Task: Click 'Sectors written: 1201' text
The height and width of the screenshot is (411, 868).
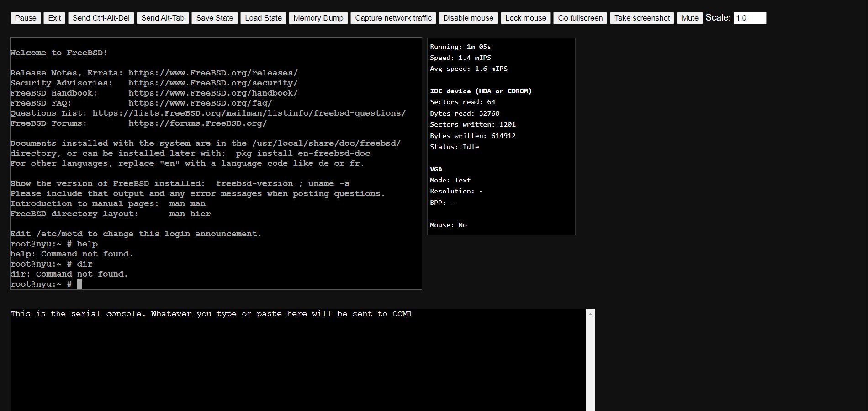Action: (473, 124)
